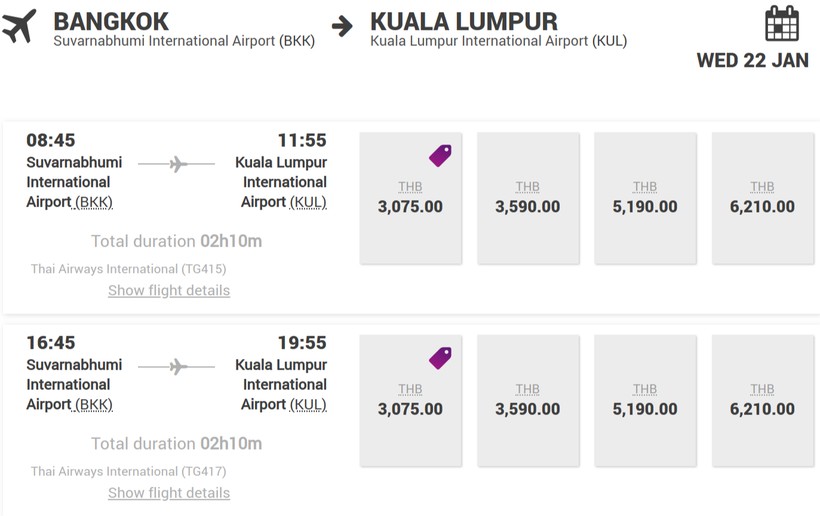Click the arrow between Bangkok and Kuala Lumpur
Image resolution: width=820 pixels, height=516 pixels.
[x=342, y=27]
